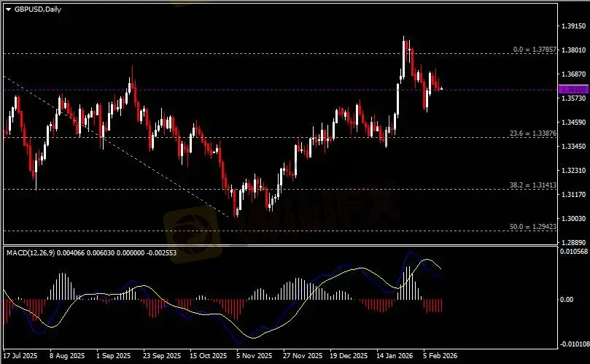Click the 1.32310 price axis label
The width and height of the screenshot is (590, 364).
tap(573, 171)
